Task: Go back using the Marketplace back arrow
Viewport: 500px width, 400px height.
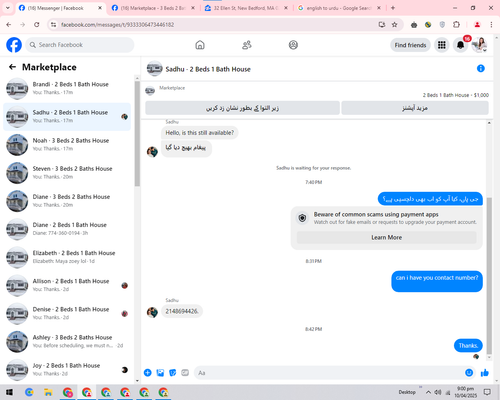Action: tap(12, 67)
